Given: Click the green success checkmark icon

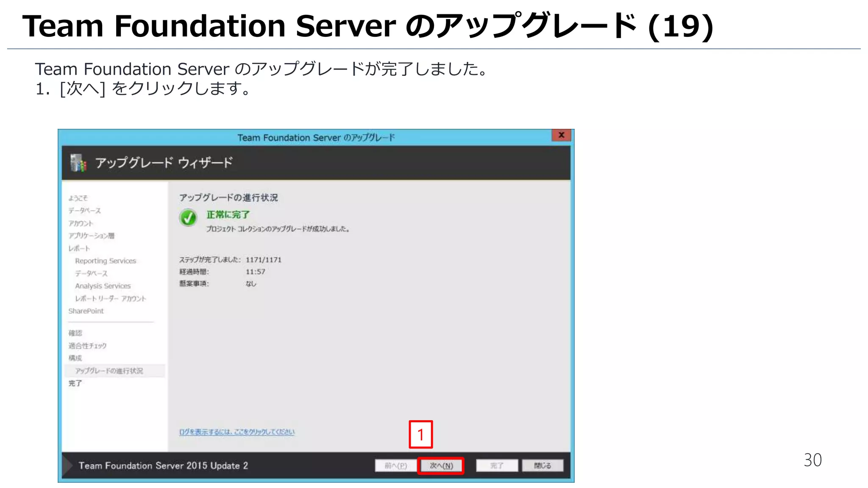Looking at the screenshot, I should (x=188, y=218).
